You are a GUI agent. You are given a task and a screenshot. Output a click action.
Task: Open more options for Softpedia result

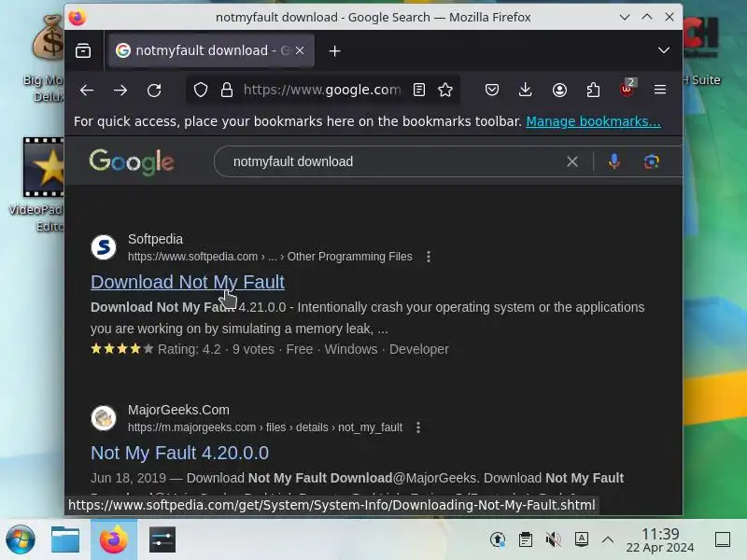429,257
